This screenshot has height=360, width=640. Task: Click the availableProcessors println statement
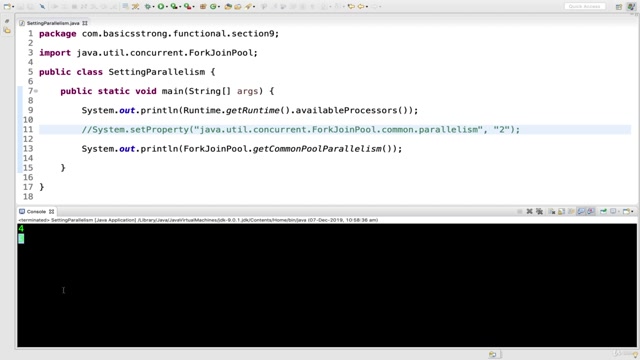tap(250, 110)
